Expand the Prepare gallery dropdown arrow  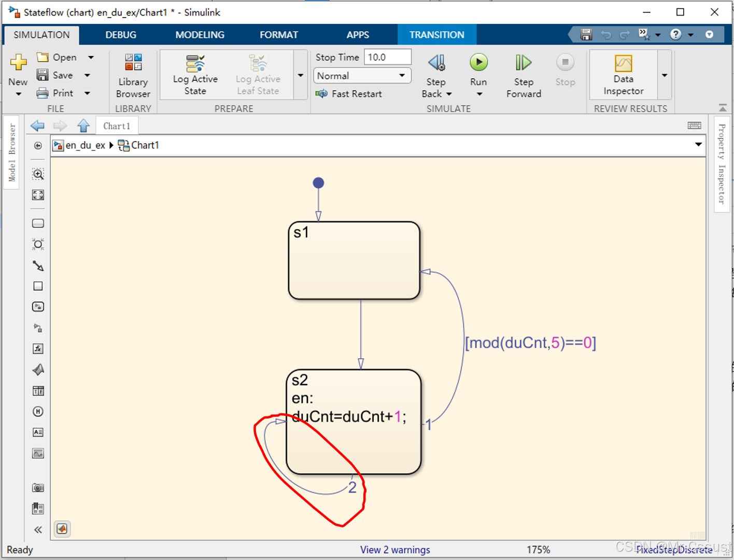point(301,76)
